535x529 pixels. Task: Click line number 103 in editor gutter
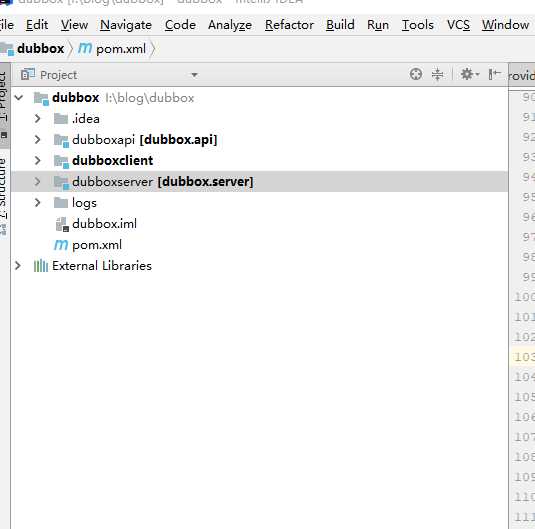[524, 357]
